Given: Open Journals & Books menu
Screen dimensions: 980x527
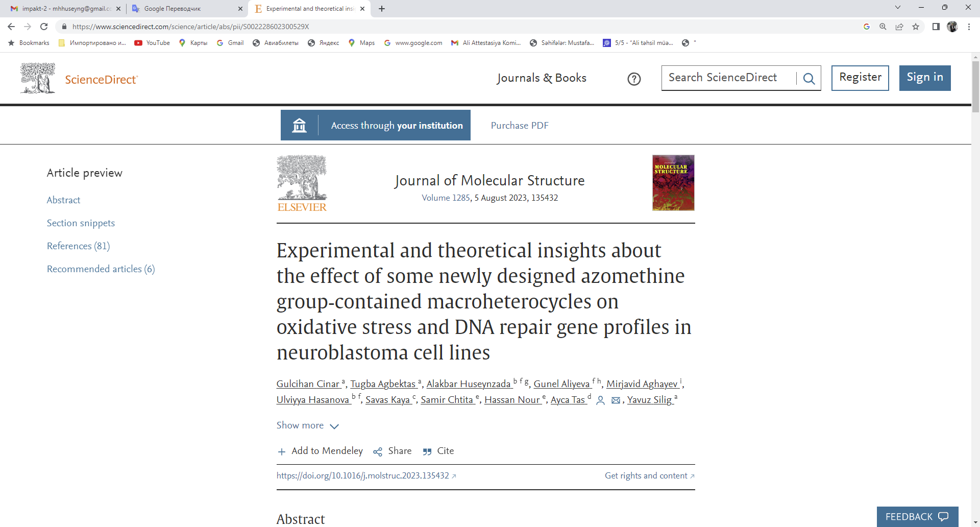Looking at the screenshot, I should [542, 78].
